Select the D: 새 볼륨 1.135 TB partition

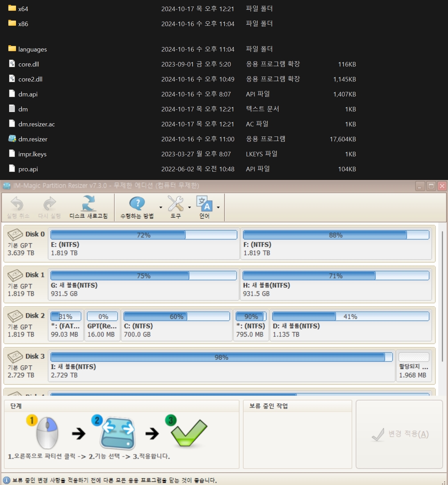pyautogui.click(x=351, y=325)
